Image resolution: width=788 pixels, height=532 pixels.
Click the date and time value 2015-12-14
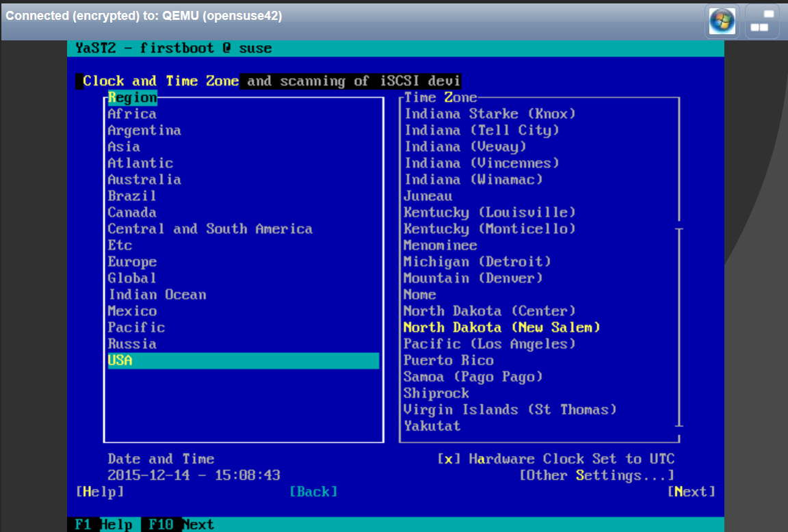pos(194,475)
